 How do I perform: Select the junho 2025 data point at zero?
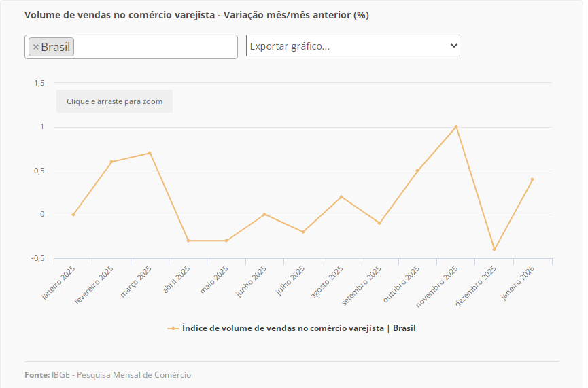coord(264,215)
